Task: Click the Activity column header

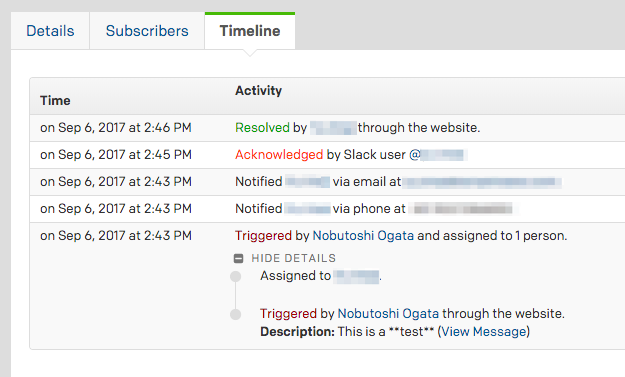Action: point(258,91)
